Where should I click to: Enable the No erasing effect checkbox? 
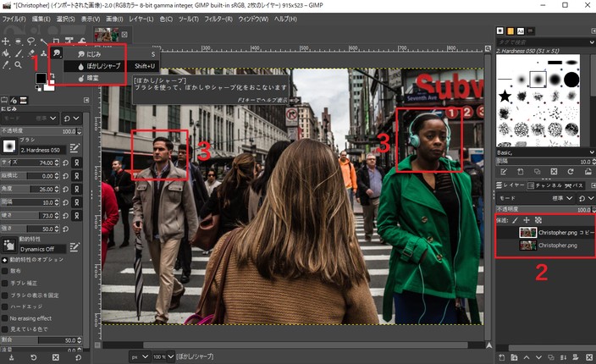(x=5, y=318)
